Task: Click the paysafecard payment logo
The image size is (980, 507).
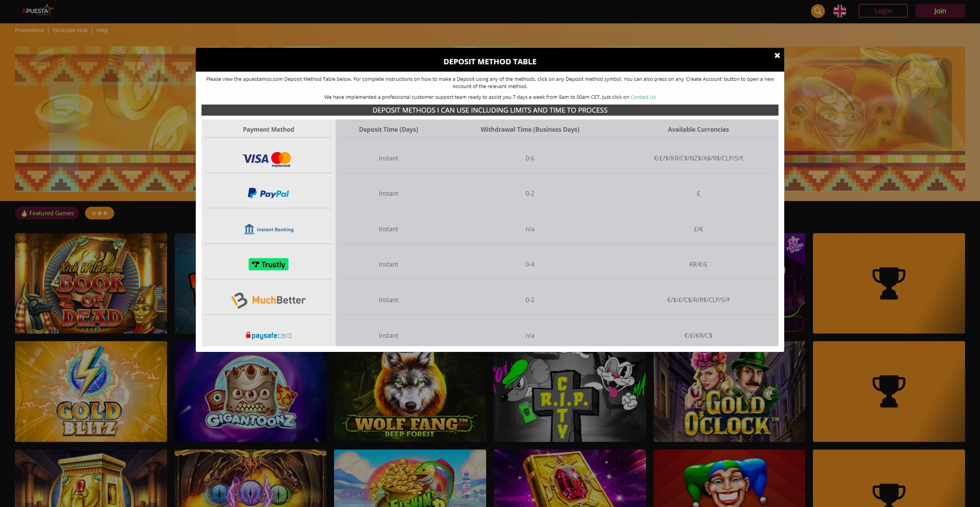Action: pyautogui.click(x=268, y=335)
